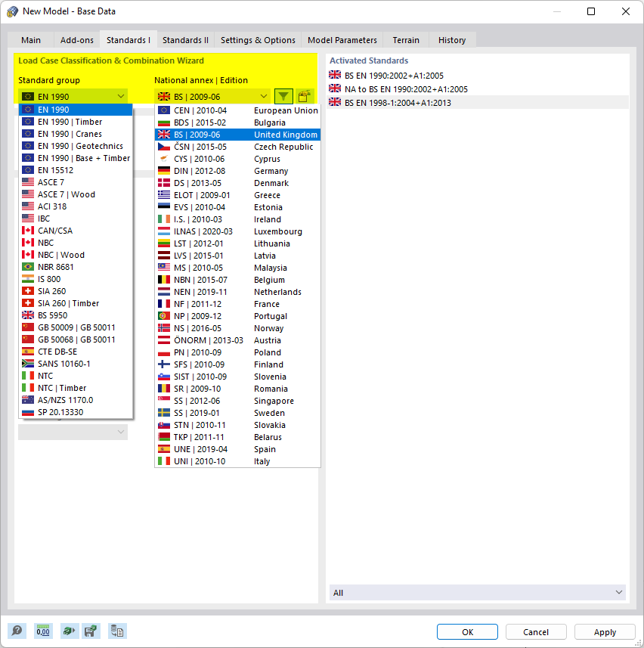Select NEN | 2019-11 Netherlands annex
Screen dimensions: 644x648
[x=237, y=292]
